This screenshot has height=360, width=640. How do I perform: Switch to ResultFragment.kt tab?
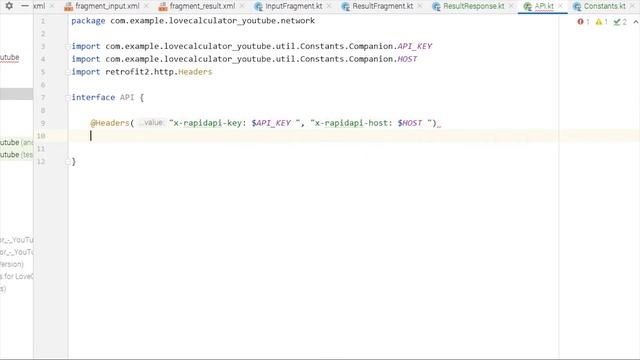[382, 6]
